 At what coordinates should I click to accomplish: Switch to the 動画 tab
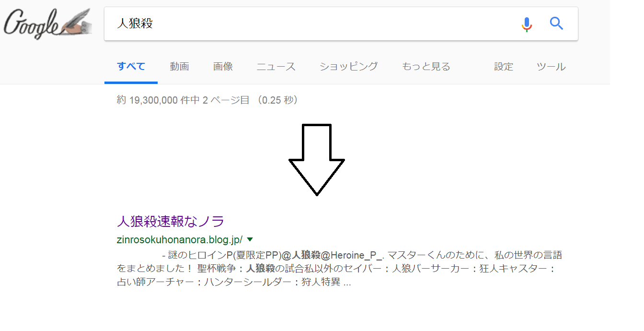tap(179, 67)
